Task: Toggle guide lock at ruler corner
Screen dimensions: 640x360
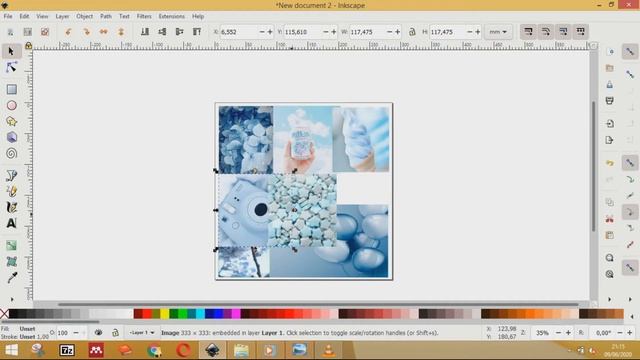Action: [x=28, y=45]
